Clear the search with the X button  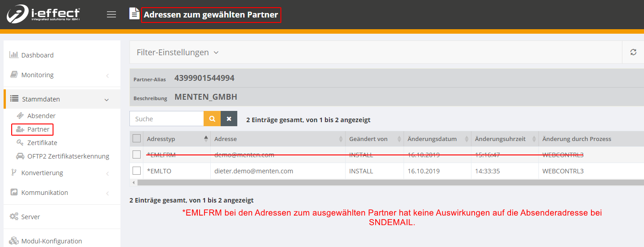229,119
